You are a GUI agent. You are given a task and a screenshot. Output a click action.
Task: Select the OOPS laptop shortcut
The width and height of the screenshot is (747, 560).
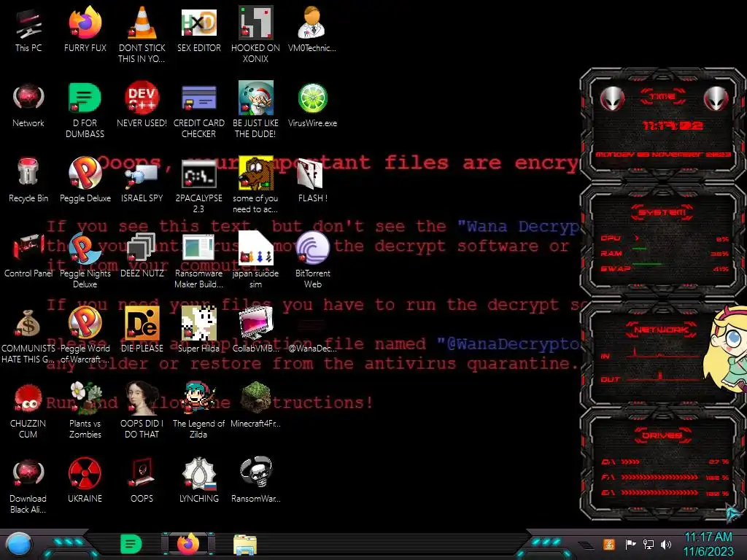pyautogui.click(x=142, y=472)
